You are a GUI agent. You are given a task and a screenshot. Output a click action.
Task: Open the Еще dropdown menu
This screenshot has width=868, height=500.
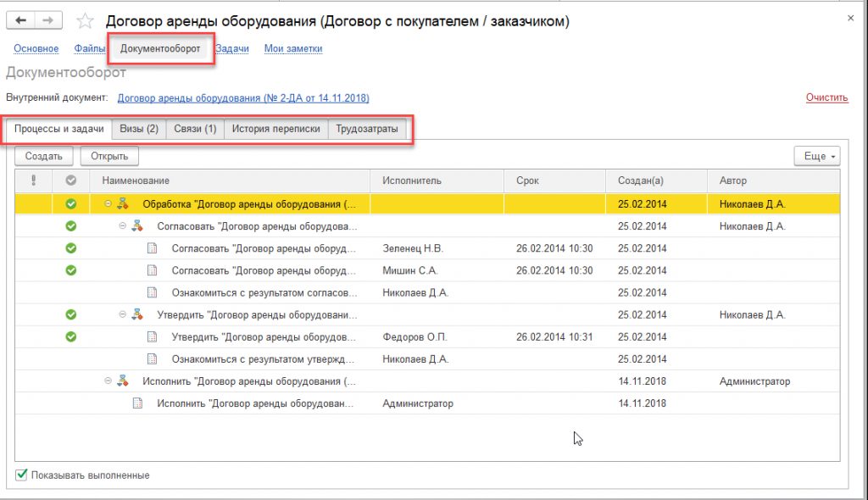817,156
